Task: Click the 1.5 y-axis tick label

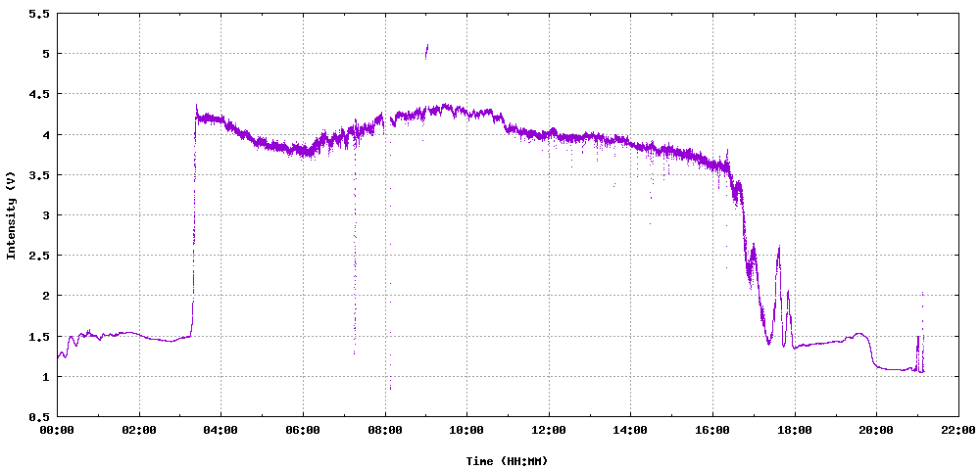Action: pyautogui.click(x=39, y=337)
